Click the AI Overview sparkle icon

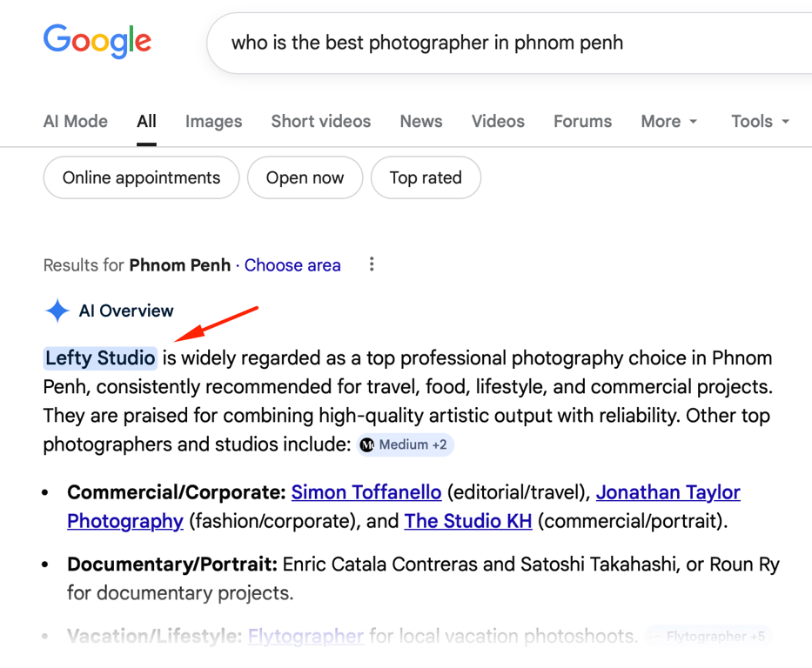57,311
